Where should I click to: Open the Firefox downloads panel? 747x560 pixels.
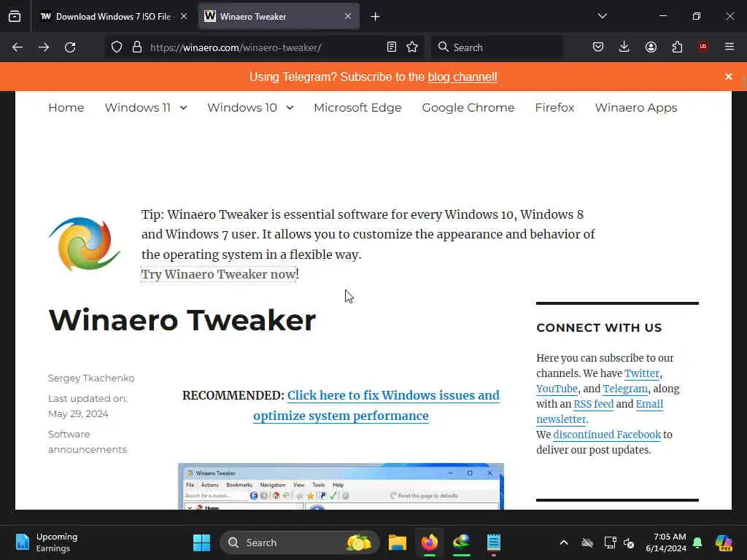pos(624,47)
